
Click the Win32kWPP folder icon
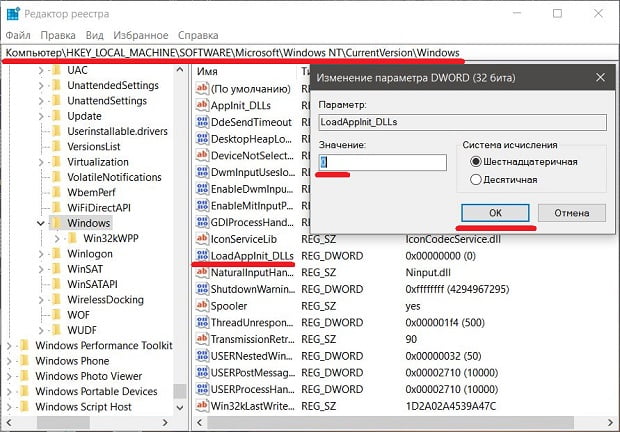pos(74,238)
